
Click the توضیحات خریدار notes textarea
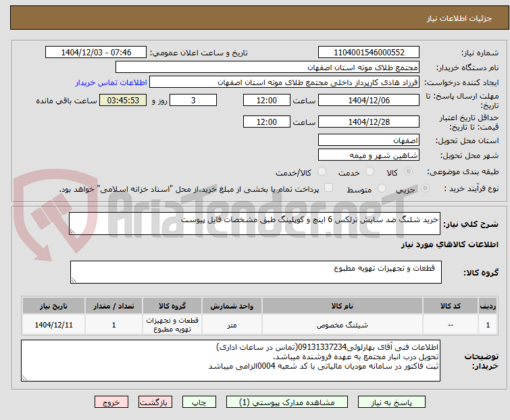(x=230, y=361)
